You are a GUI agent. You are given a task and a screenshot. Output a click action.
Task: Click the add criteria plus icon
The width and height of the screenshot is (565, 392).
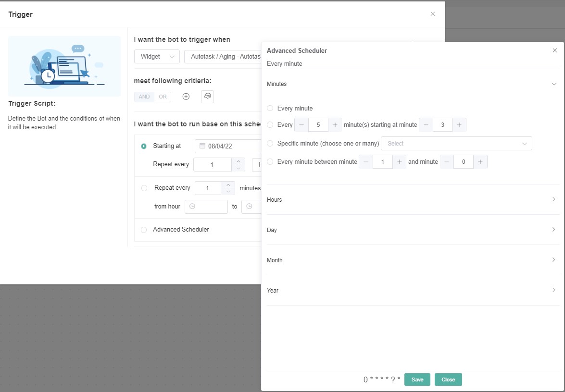(186, 97)
